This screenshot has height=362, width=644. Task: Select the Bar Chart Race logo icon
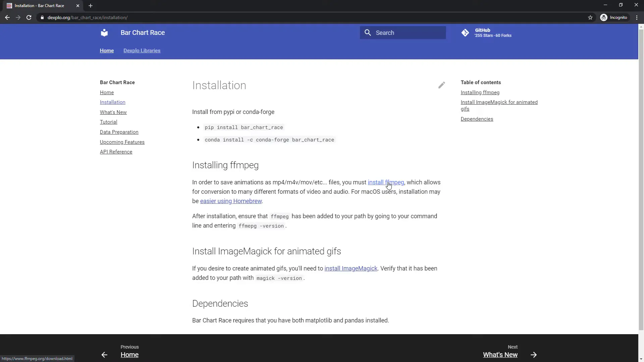point(104,33)
